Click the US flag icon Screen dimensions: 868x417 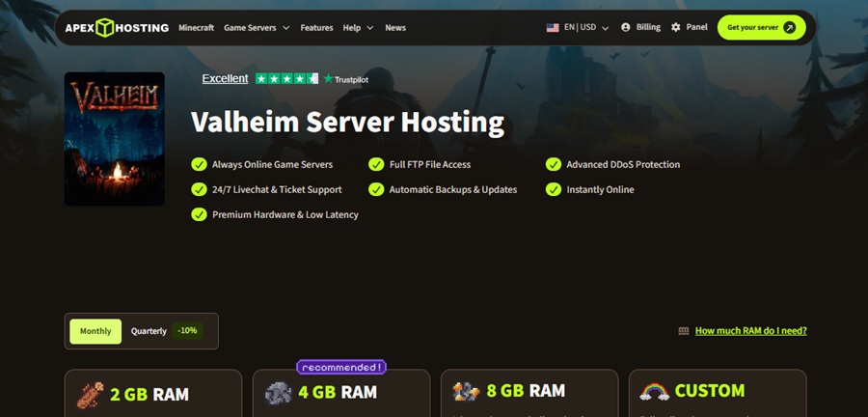553,28
